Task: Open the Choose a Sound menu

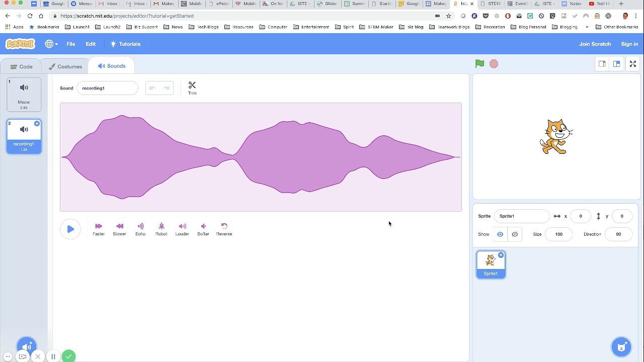Action: click(26, 346)
